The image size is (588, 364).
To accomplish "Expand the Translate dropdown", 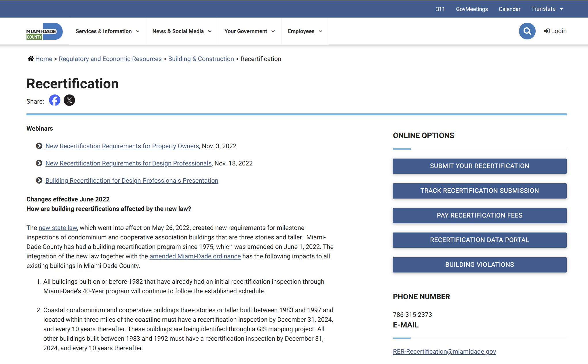I will (x=547, y=9).
